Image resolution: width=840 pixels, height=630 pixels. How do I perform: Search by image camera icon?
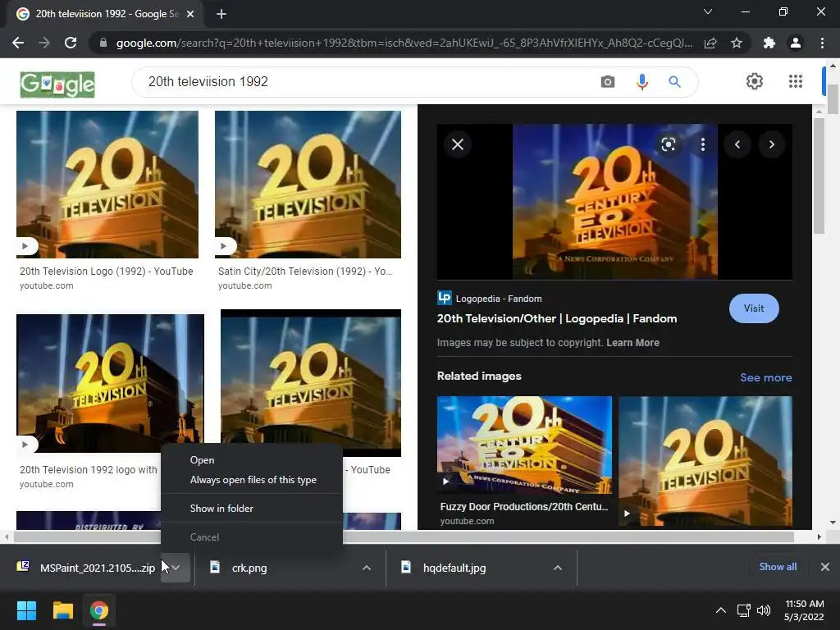tap(608, 82)
